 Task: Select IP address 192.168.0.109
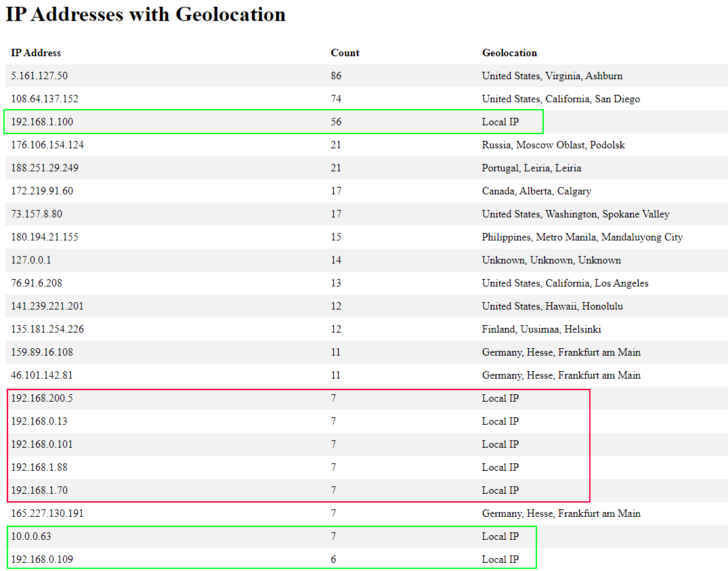coord(42,559)
